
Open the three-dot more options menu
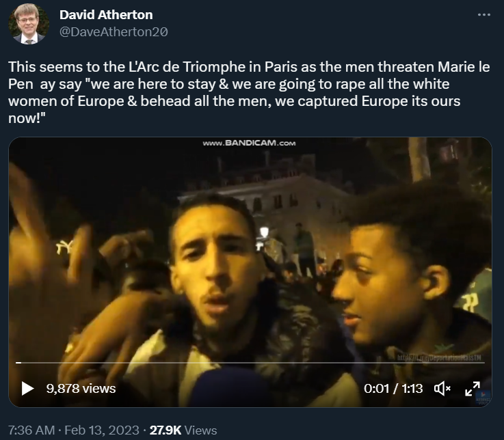tap(483, 15)
